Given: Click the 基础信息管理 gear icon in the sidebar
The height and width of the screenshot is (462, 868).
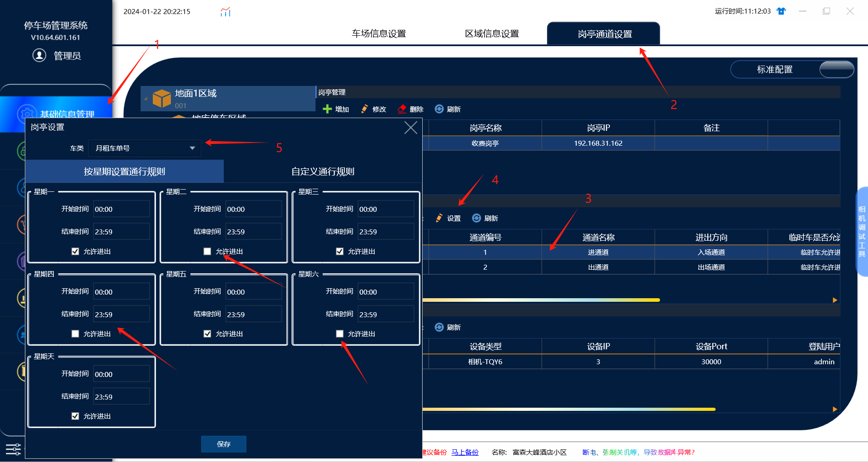Looking at the screenshot, I should (x=27, y=114).
